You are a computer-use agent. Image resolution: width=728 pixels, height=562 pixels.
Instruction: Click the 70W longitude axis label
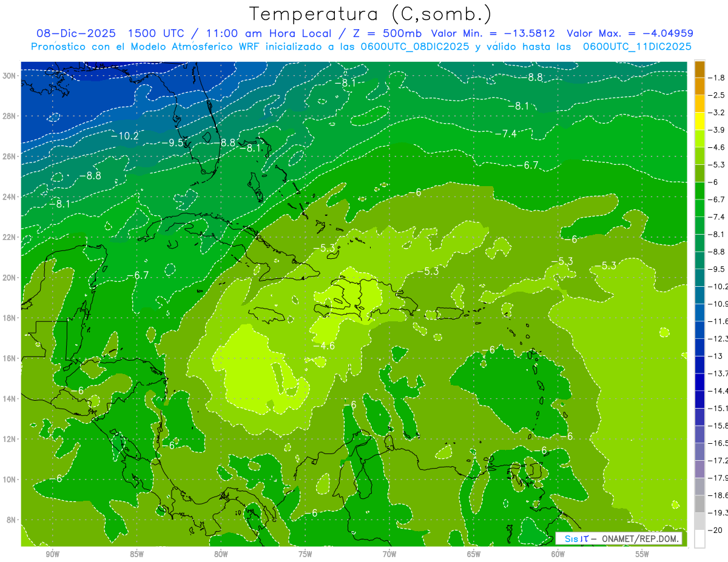point(389,554)
